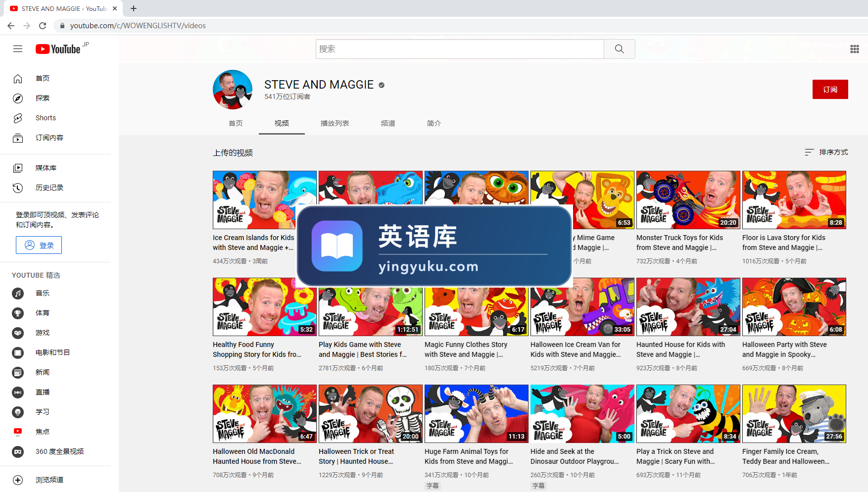Open Huge Farm Animal Toys 11:13 thumbnail

pyautogui.click(x=477, y=414)
